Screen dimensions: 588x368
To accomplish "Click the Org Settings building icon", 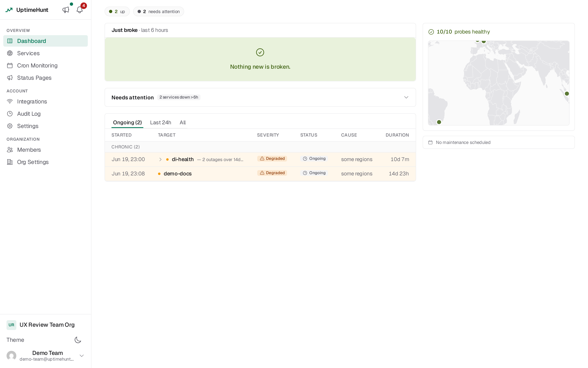I will (x=10, y=162).
